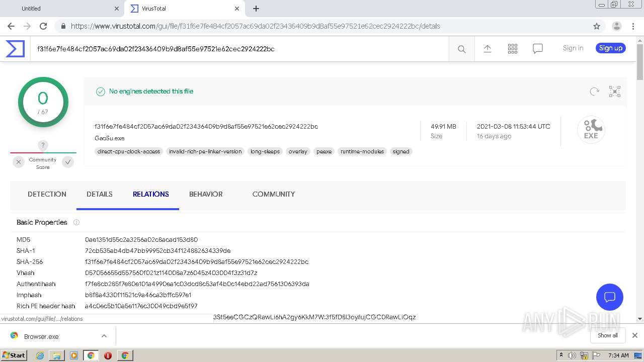Select the Rich PE header hash value
Viewport: 644px width, 362px height.
(141, 306)
